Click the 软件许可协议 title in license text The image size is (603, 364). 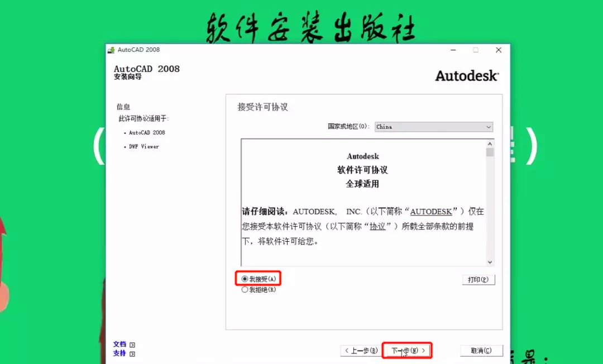362,170
